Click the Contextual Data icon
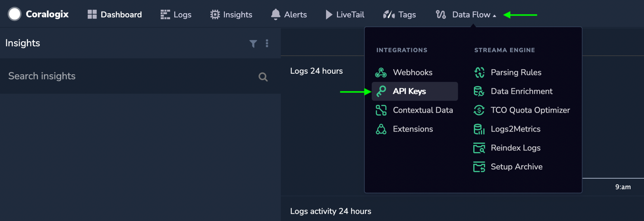644x221 pixels. 381,110
